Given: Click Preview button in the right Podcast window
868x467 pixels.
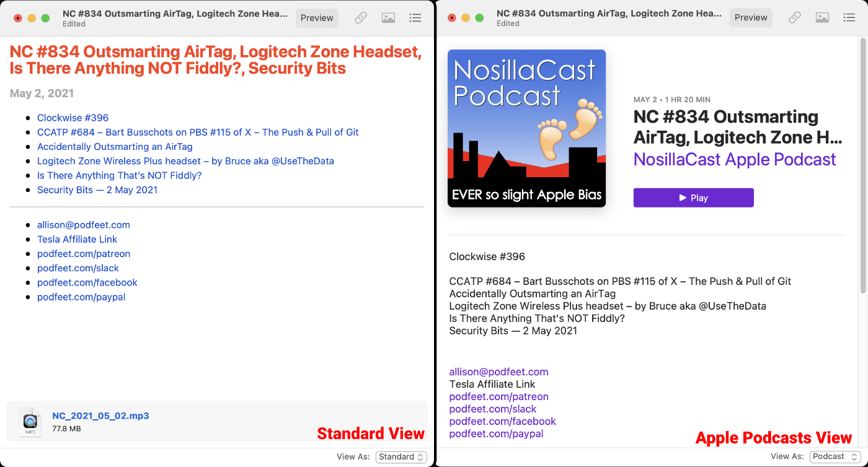Looking at the screenshot, I should coord(751,18).
